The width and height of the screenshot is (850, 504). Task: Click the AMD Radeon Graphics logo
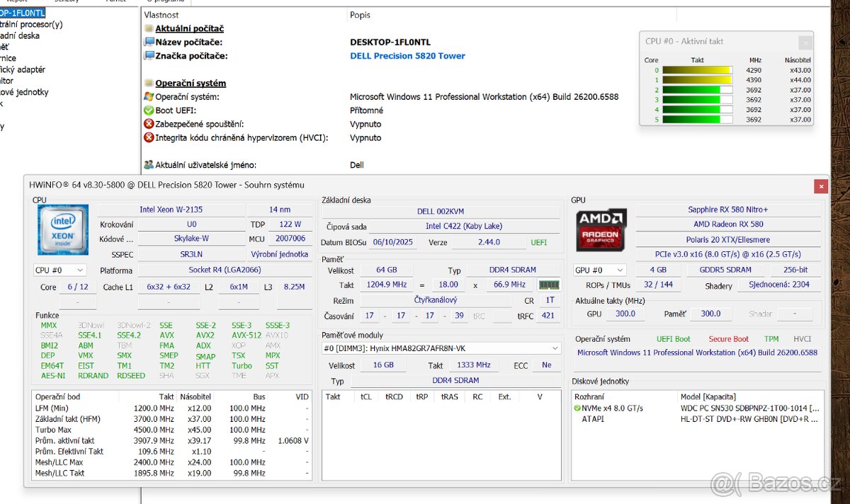pyautogui.click(x=601, y=230)
